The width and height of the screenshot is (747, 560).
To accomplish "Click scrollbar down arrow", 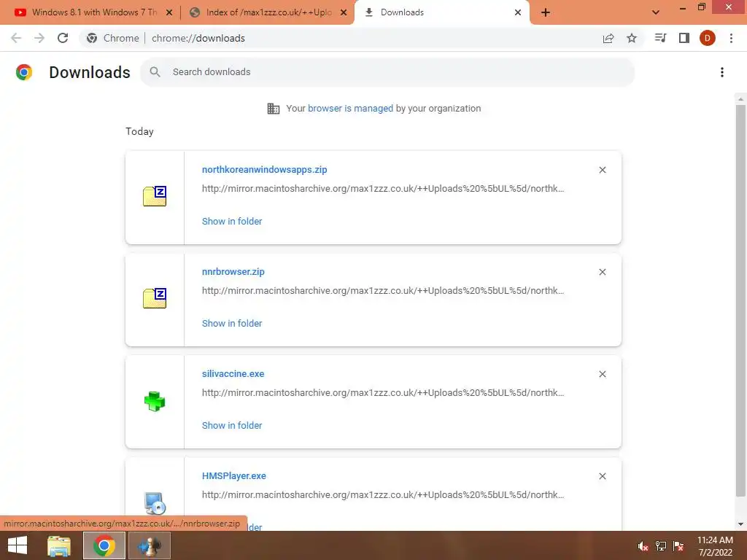I will [740, 524].
